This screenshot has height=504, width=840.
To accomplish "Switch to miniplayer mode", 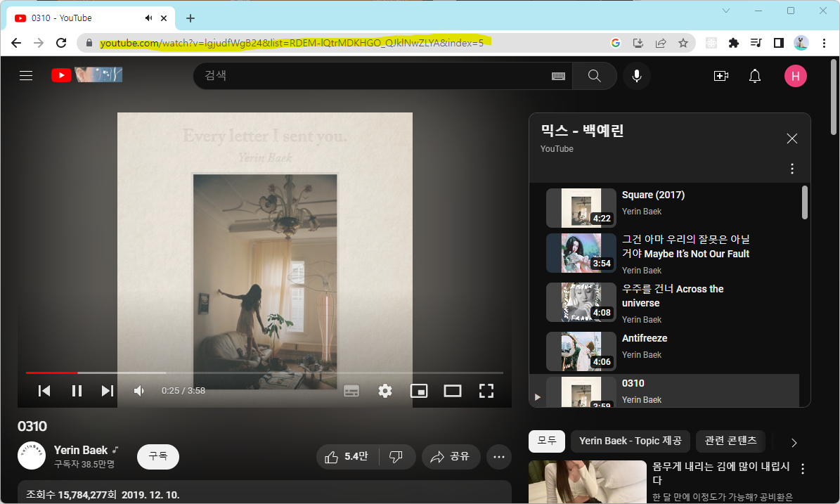I will pyautogui.click(x=419, y=391).
